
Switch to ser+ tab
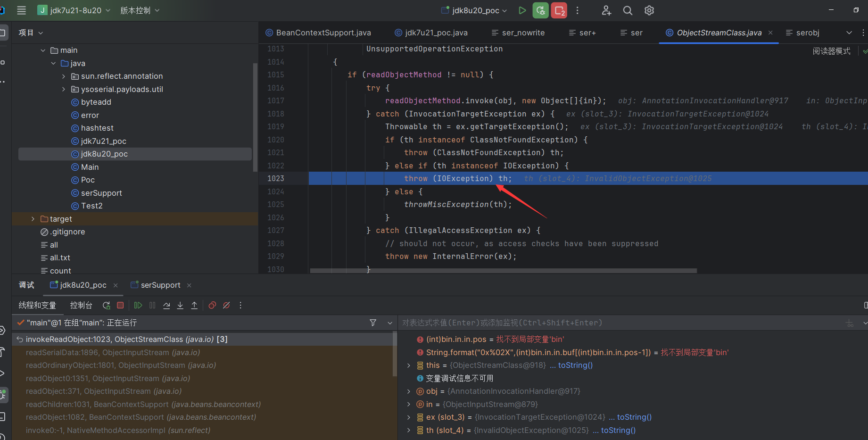[x=582, y=33]
